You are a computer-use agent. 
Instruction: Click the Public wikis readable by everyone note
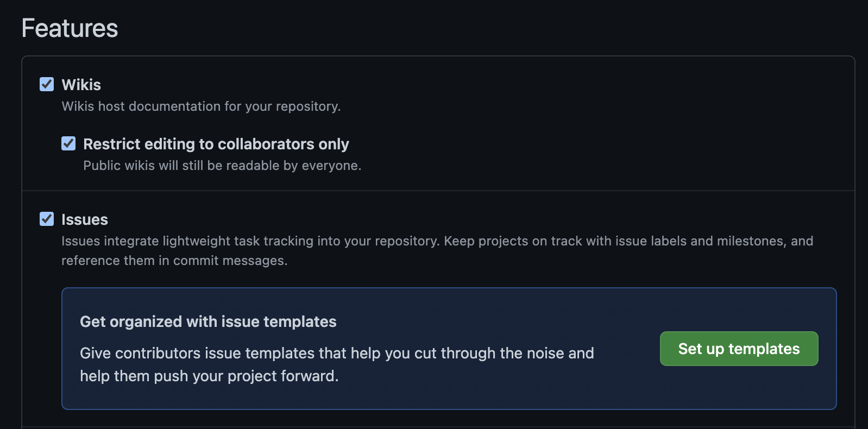[222, 166]
